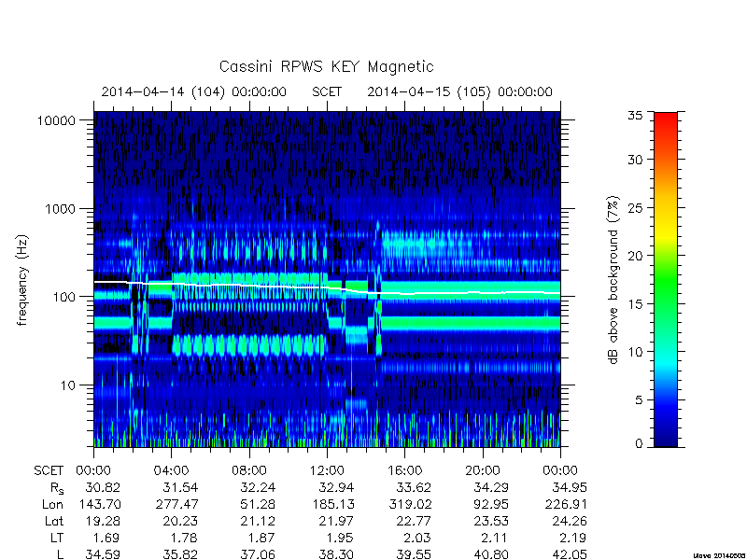Select the Rs value 34.95

pos(570,487)
